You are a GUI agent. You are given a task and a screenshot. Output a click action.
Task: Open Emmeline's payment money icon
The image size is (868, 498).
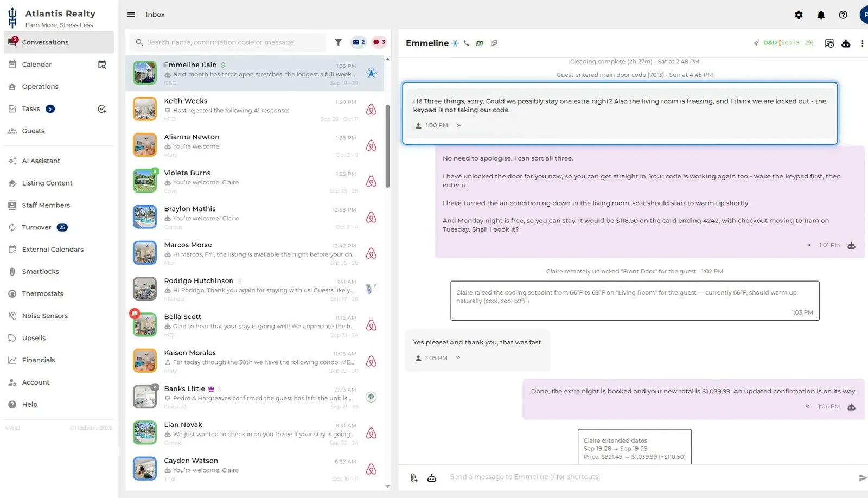pos(480,43)
